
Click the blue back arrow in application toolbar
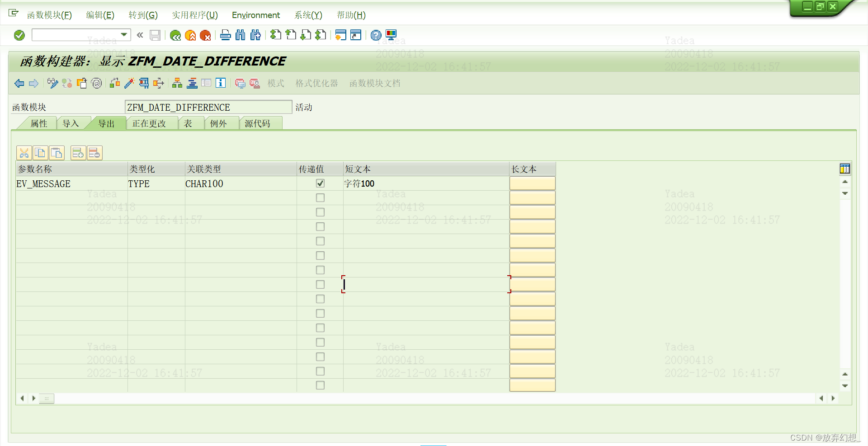tap(19, 83)
